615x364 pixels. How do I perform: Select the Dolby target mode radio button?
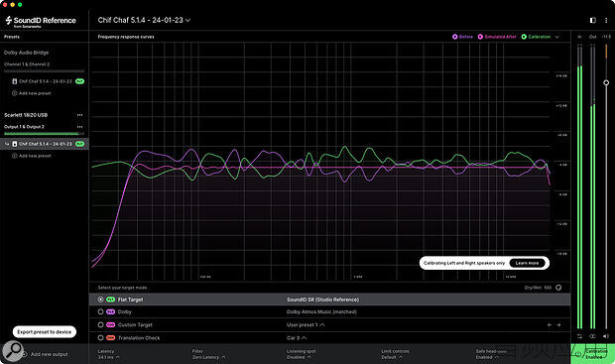tap(100, 311)
